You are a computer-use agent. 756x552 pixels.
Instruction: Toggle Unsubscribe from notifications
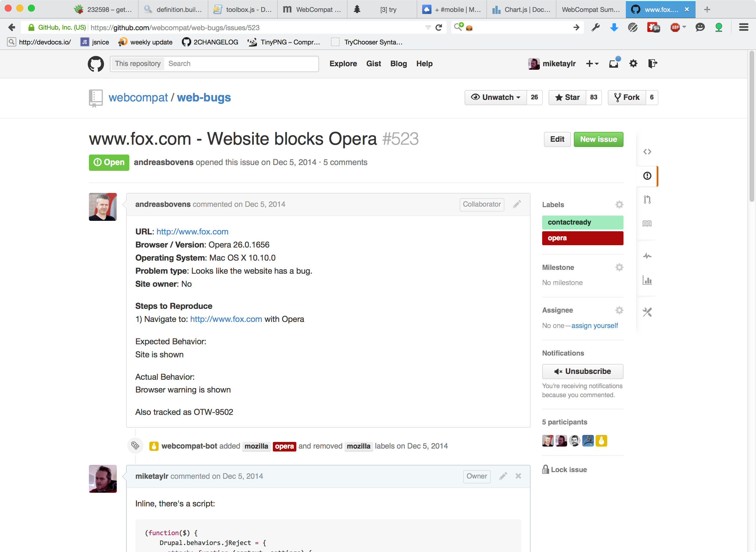pos(582,371)
